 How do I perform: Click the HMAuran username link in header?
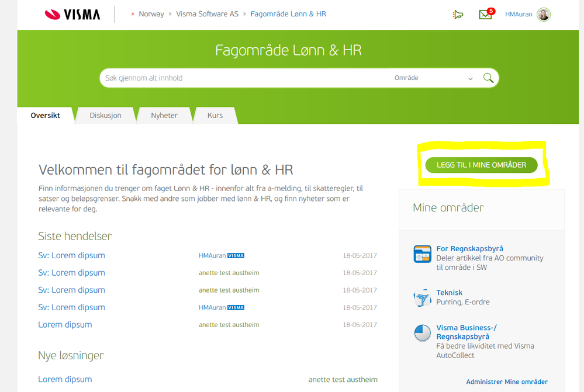pos(519,15)
